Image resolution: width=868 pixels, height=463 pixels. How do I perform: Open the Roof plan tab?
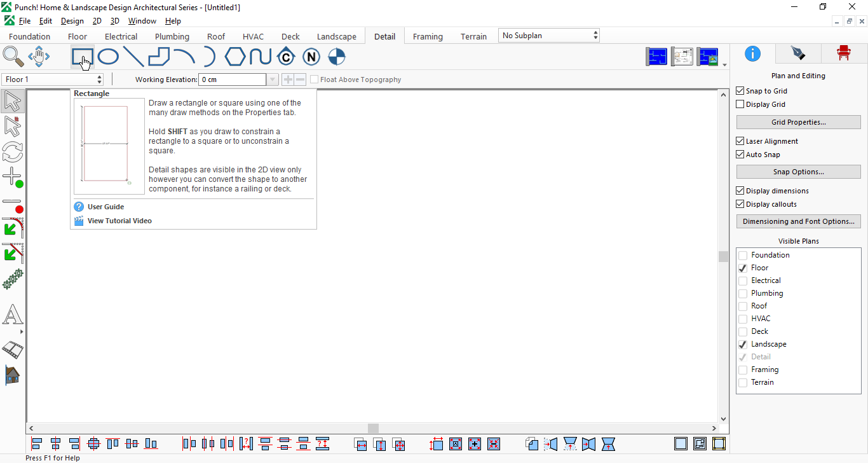[216, 36]
